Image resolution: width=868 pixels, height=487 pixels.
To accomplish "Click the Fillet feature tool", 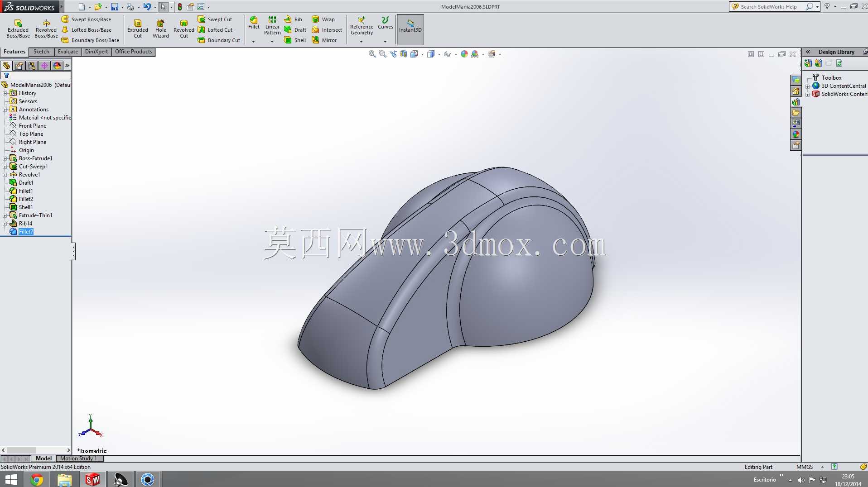I will coord(254,23).
